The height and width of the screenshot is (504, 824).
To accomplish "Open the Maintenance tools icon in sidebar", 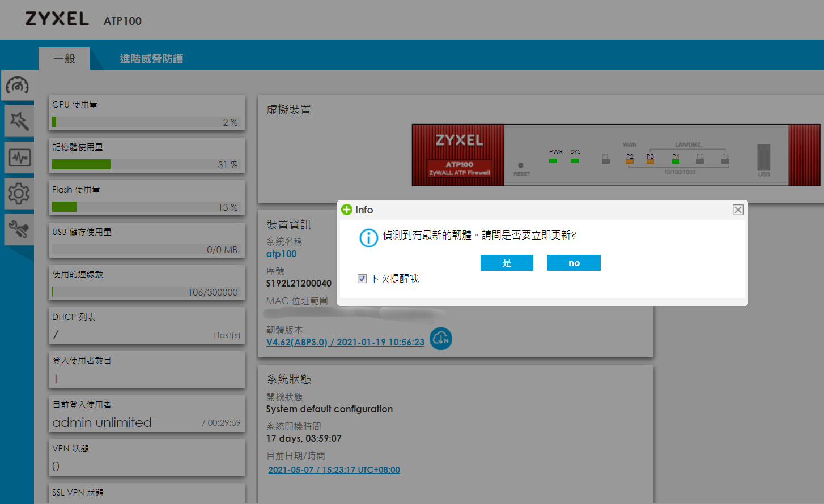I will [19, 229].
